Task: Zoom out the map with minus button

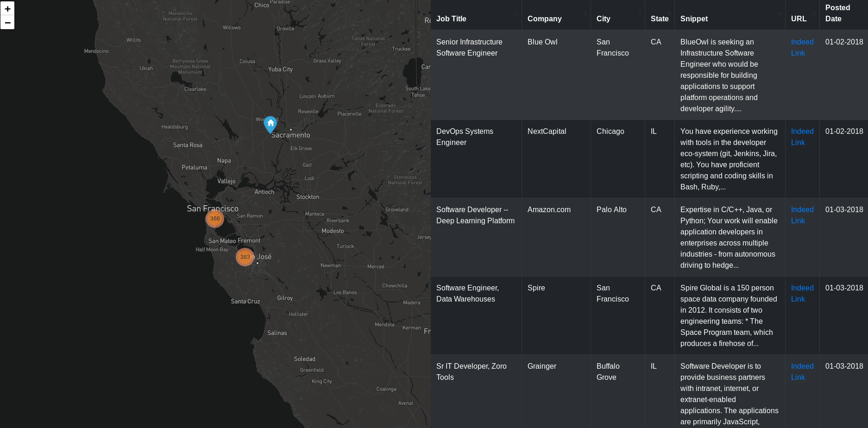Action: tap(7, 22)
